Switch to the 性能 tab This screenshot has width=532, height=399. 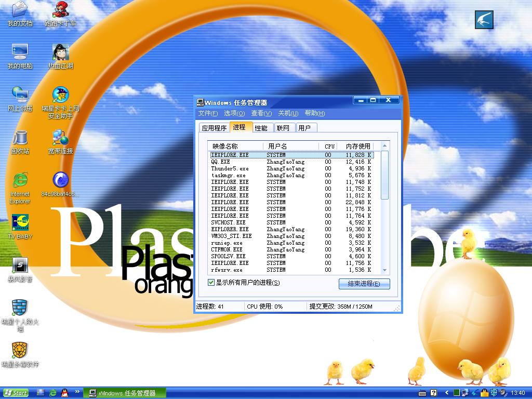point(261,128)
